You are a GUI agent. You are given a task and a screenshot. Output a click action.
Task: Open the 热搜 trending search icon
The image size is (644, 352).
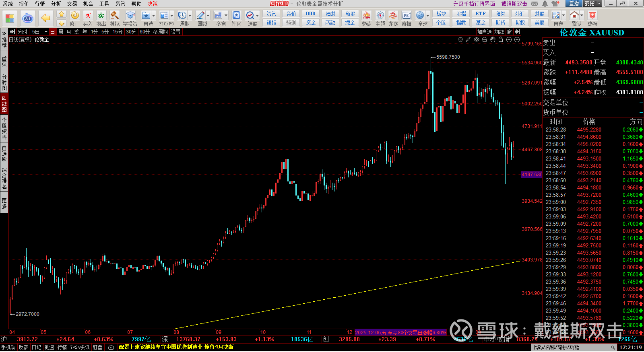click(x=592, y=15)
